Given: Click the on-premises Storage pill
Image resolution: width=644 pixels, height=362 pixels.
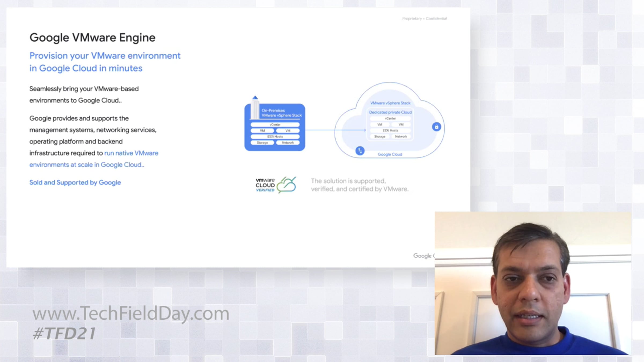Looking at the screenshot, I should point(262,143).
